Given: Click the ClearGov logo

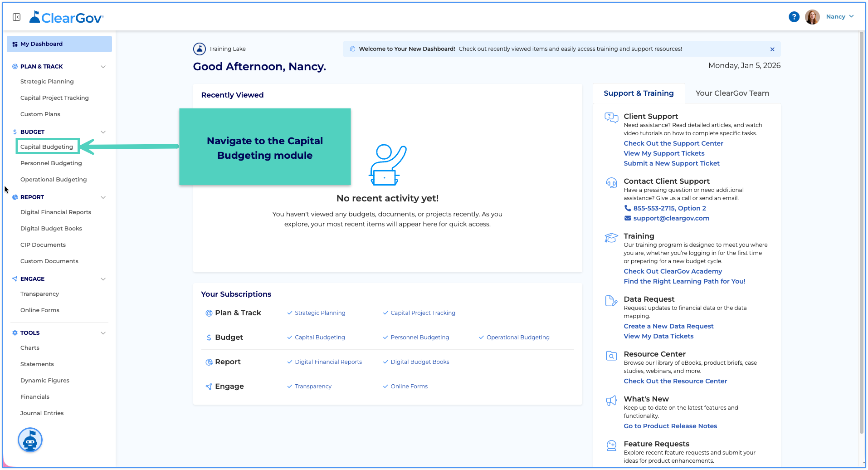Looking at the screenshot, I should pos(66,17).
